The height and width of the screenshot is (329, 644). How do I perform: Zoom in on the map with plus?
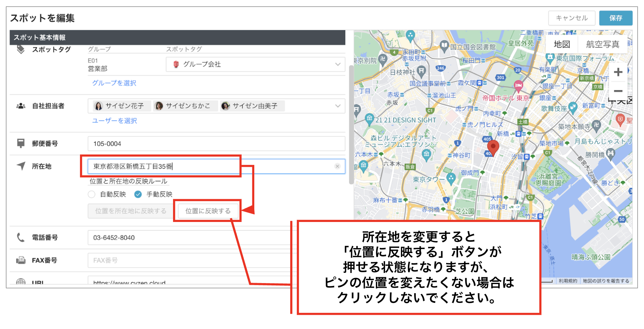point(618,72)
